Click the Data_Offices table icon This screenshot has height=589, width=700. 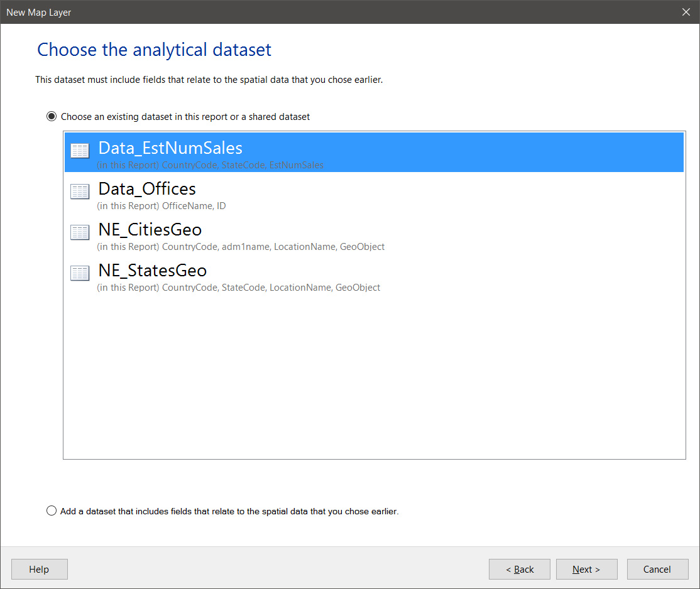80,192
